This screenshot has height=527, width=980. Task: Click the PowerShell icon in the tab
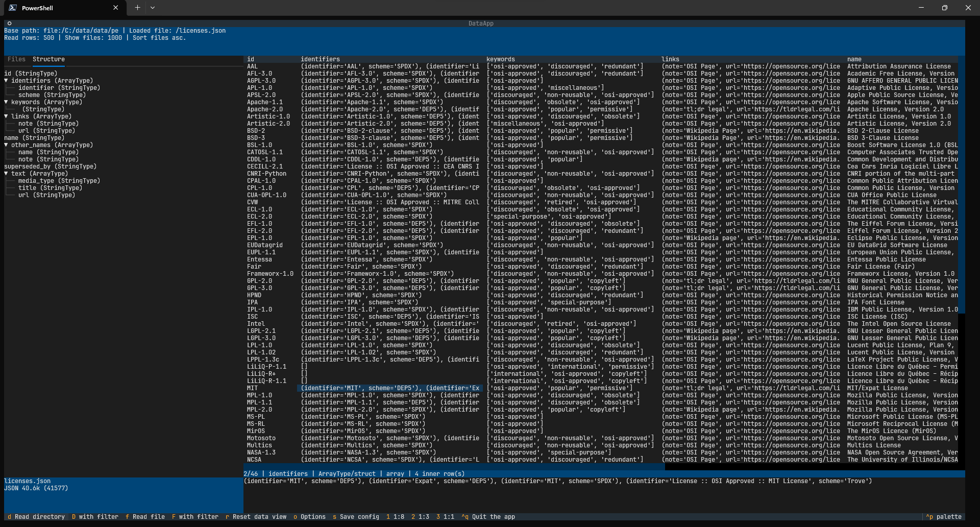(13, 8)
